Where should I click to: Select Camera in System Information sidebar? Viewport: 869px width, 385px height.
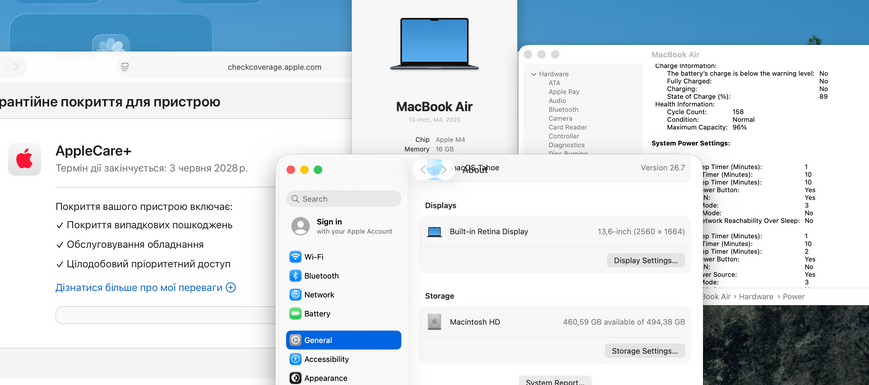coord(560,119)
